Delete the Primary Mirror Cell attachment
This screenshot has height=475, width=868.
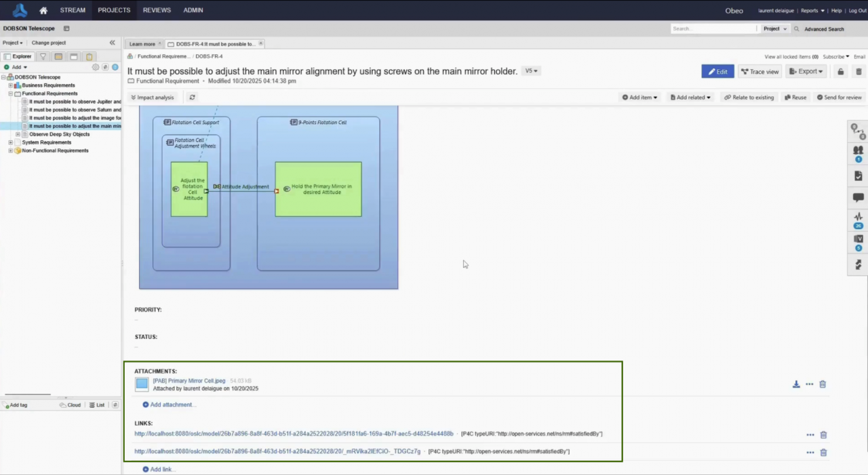(x=823, y=384)
